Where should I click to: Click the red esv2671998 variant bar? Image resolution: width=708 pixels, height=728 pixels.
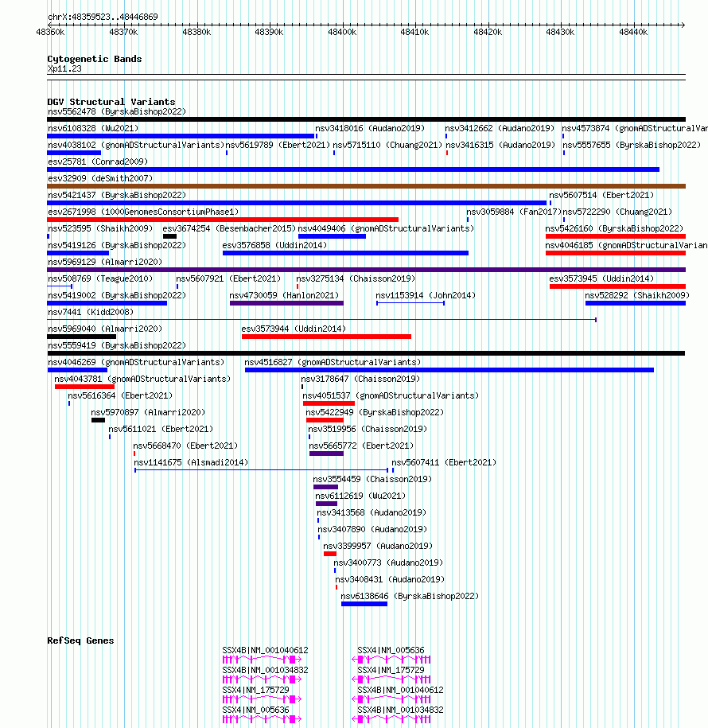click(x=223, y=220)
